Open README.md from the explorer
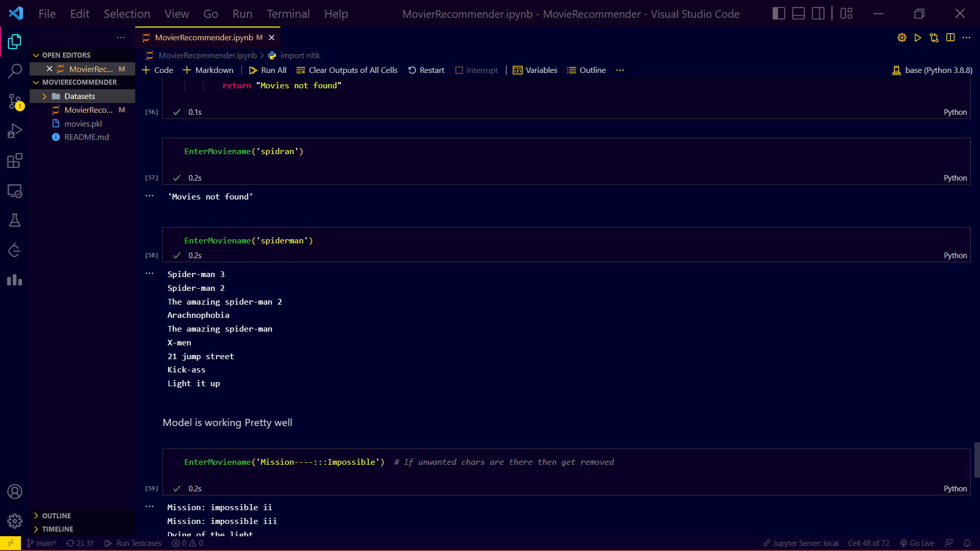Image resolution: width=980 pixels, height=551 pixels. (86, 137)
